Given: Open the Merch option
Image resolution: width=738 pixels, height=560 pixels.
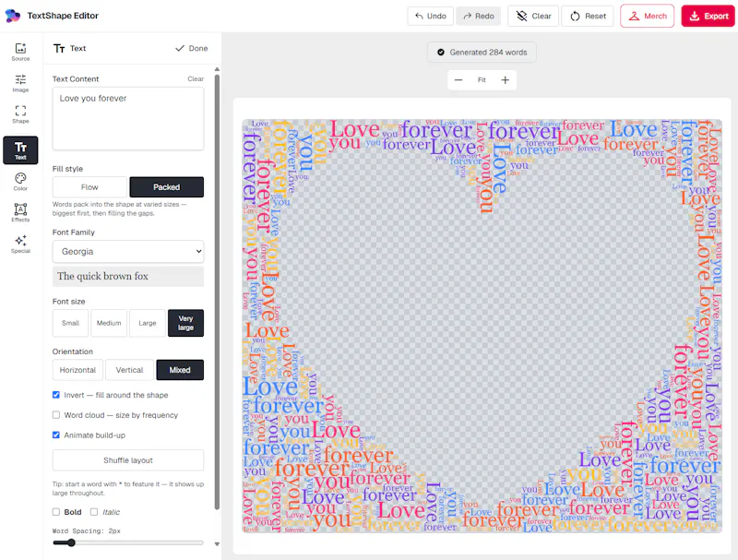Looking at the screenshot, I should [x=648, y=16].
